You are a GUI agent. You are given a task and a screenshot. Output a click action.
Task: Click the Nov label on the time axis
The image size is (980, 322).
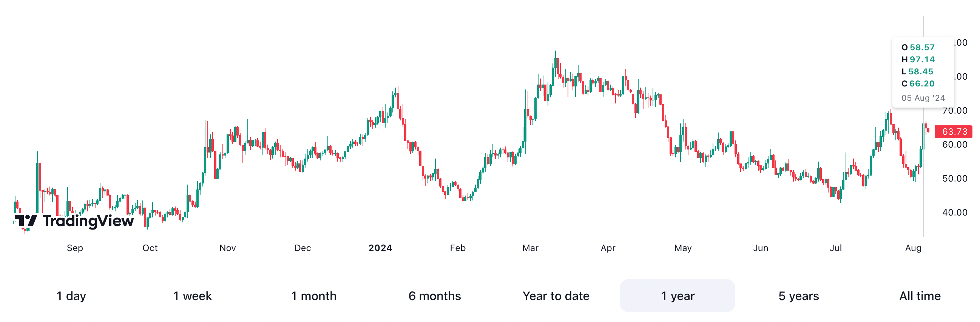click(x=227, y=248)
